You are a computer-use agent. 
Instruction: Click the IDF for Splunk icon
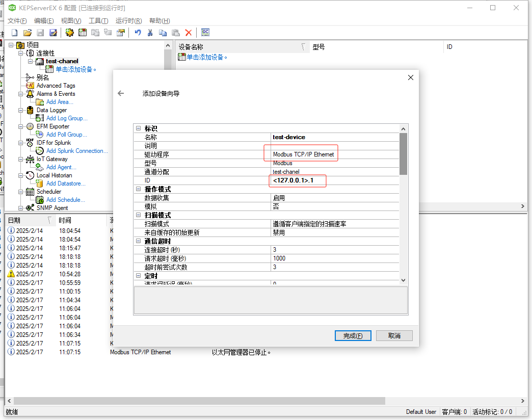tap(30, 143)
